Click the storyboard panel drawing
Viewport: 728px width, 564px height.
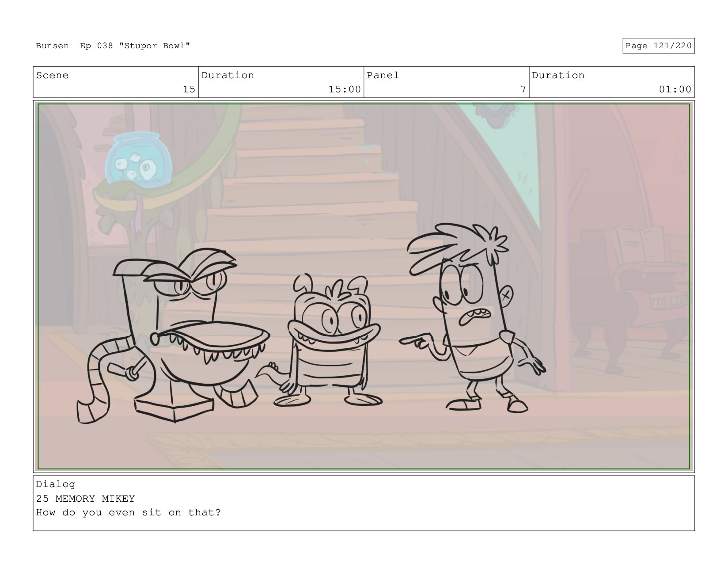[x=364, y=286]
